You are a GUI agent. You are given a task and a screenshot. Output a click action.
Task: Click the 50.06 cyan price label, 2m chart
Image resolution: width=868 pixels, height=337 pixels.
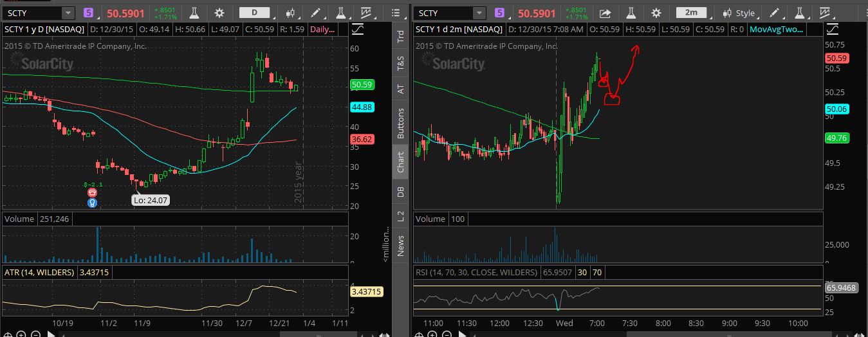(837, 109)
